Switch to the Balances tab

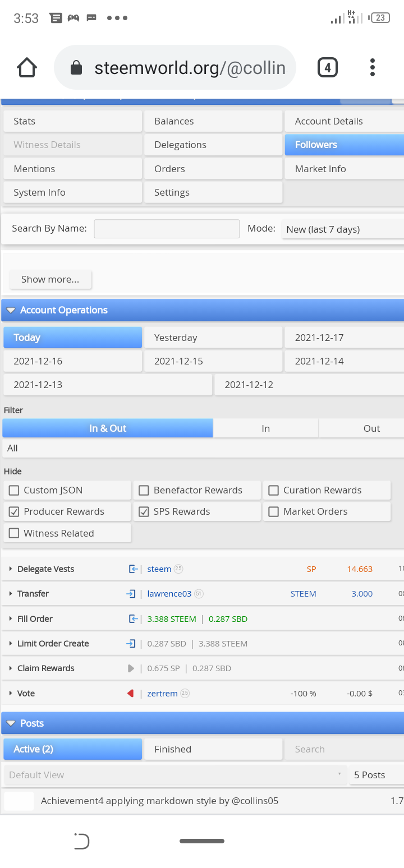(x=213, y=121)
